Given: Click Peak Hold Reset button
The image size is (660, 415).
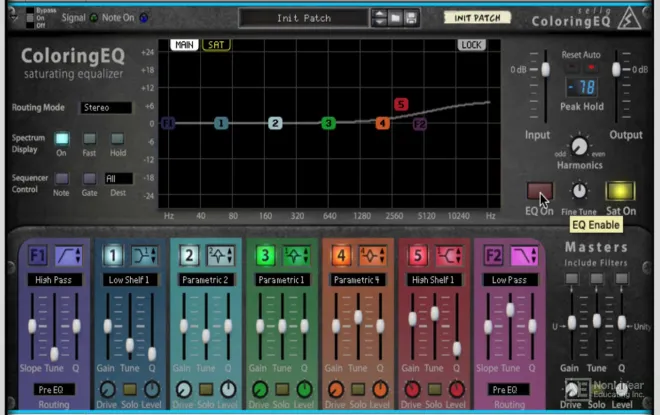Looking at the screenshot, I should [x=572, y=67].
